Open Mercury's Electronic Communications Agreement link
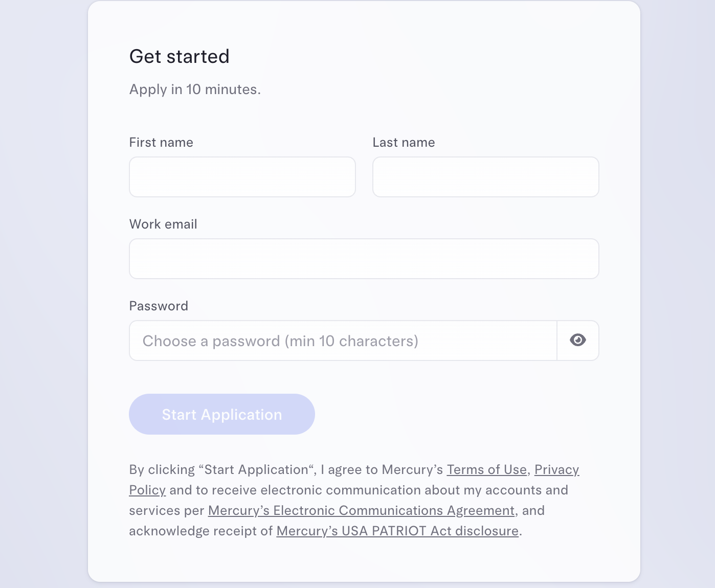Viewport: 715px width, 588px height. pos(362,510)
